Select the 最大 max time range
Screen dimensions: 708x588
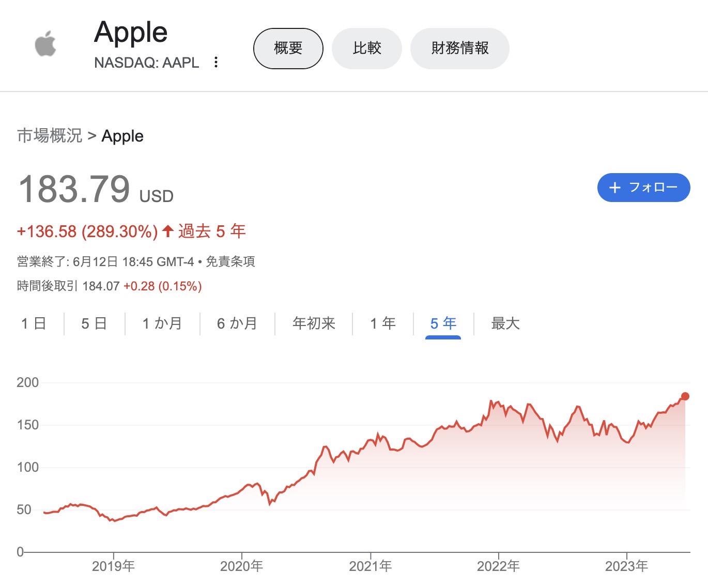[x=505, y=324]
